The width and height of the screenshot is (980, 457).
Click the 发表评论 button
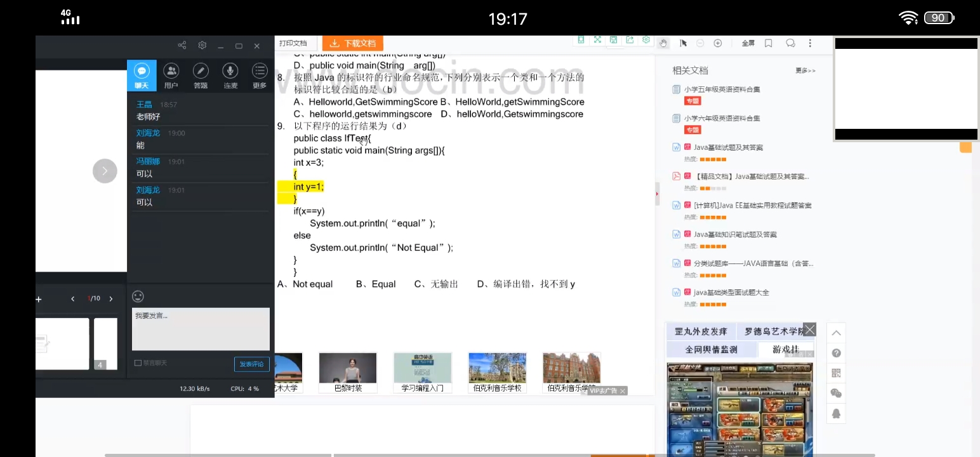(x=251, y=364)
